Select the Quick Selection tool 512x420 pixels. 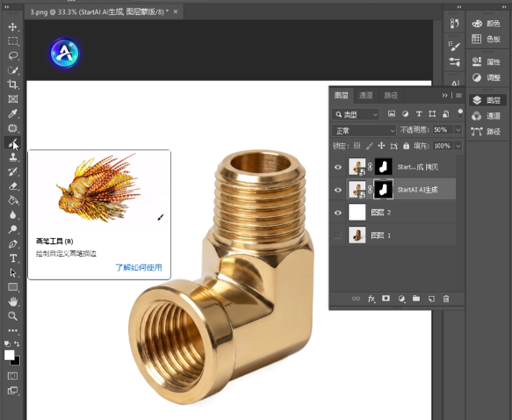[x=13, y=70]
